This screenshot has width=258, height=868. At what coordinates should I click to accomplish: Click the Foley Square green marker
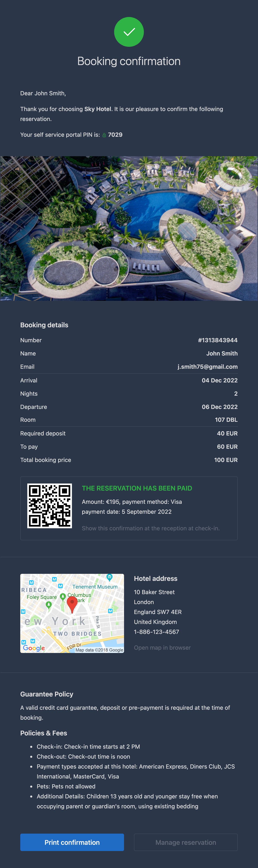tap(49, 605)
